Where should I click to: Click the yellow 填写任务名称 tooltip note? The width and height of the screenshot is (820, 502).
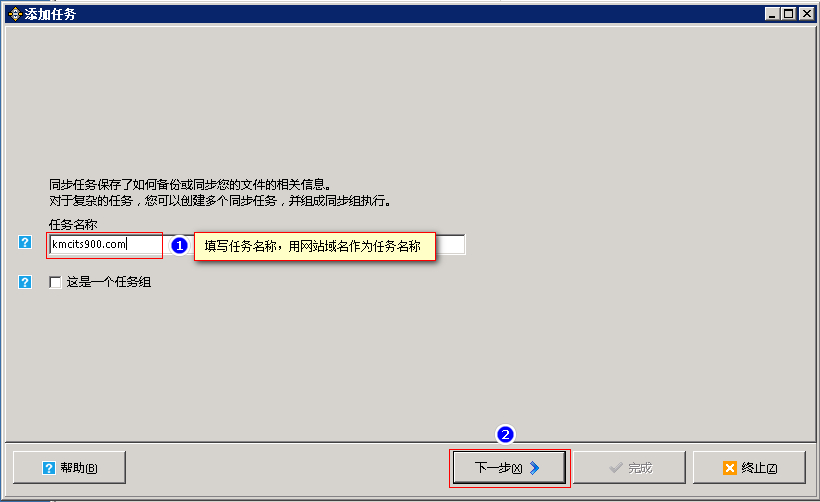click(314, 246)
